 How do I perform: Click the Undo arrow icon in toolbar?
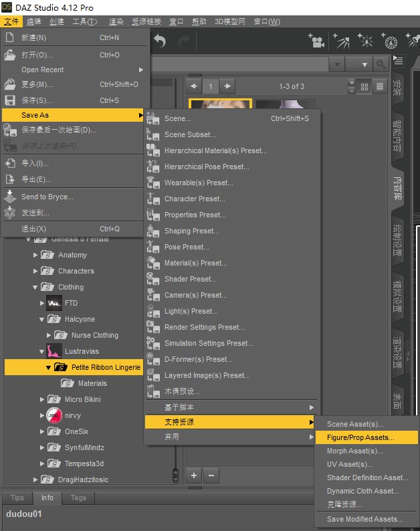pos(160,41)
